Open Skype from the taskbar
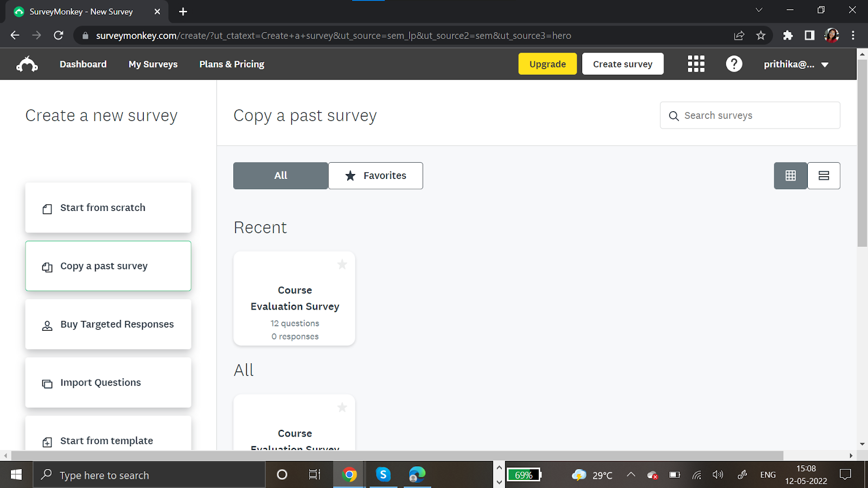The image size is (868, 488). pos(383,475)
